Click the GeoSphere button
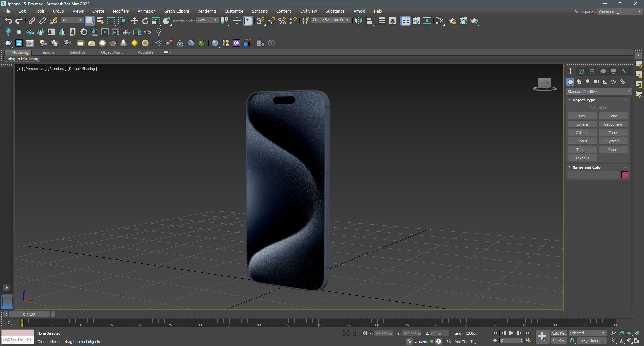 (613, 124)
